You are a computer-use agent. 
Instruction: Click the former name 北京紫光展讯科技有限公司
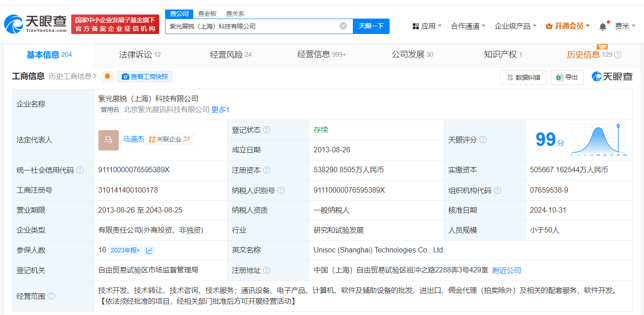166,109
